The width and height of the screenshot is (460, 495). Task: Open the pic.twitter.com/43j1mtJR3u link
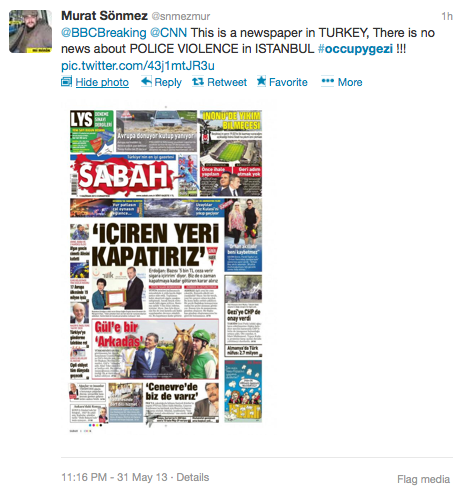138,66
